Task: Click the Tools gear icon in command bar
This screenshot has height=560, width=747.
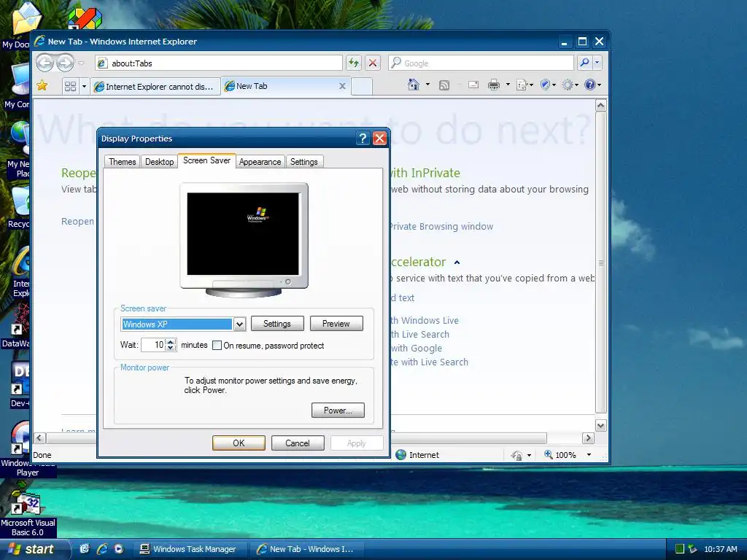Action: point(568,85)
